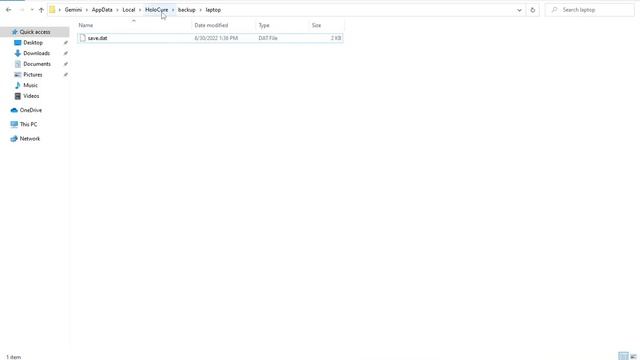Click the Search laptop field
This screenshot has height=360, width=640.
coord(589,10)
